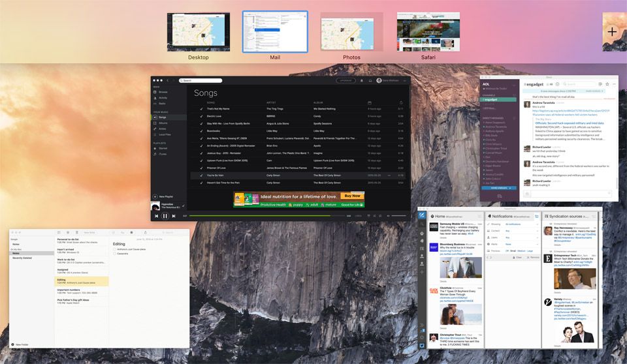The width and height of the screenshot is (627, 364).
Task: Click the trash icon in the Notes toolbar
Action: tap(77, 232)
